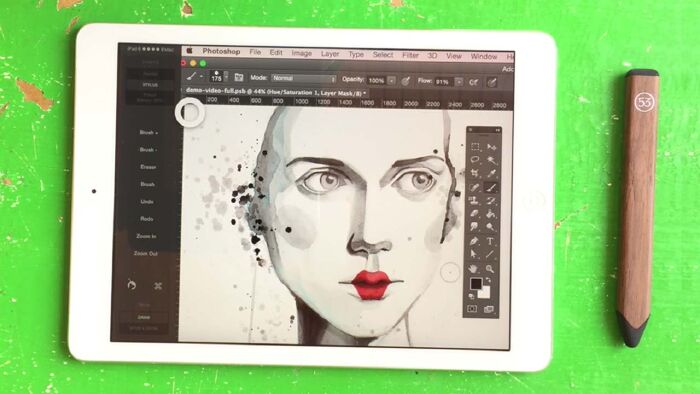Screen dimensions: 700x394
Task: Tap Zoom In in the sidebar
Action: [146, 236]
